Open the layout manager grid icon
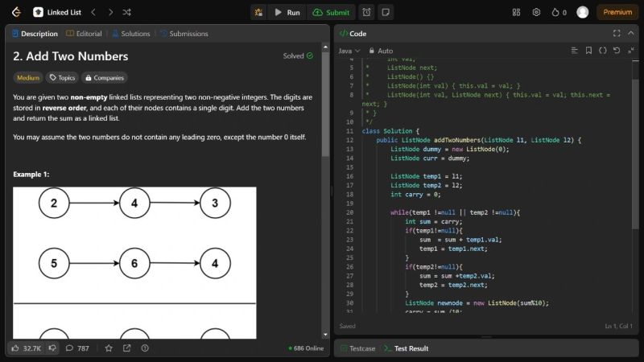The height and width of the screenshot is (362, 644). pyautogui.click(x=516, y=12)
